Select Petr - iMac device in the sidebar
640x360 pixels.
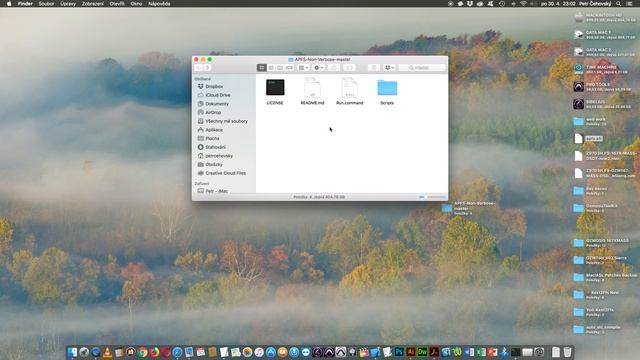tap(216, 191)
